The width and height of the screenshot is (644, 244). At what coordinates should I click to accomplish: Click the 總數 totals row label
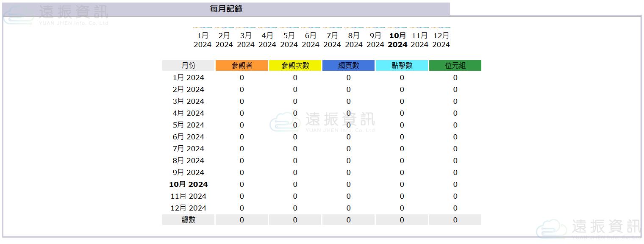[188, 220]
